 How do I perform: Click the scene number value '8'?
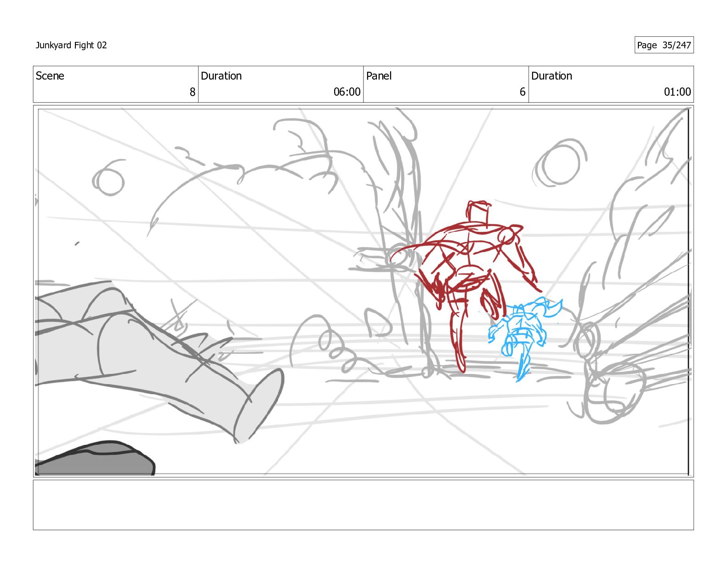tap(193, 92)
